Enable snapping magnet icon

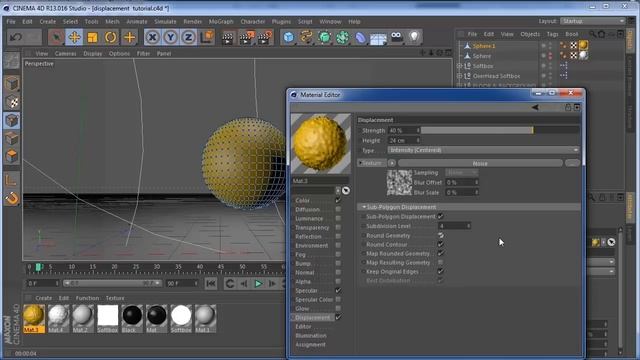pyautogui.click(x=12, y=198)
